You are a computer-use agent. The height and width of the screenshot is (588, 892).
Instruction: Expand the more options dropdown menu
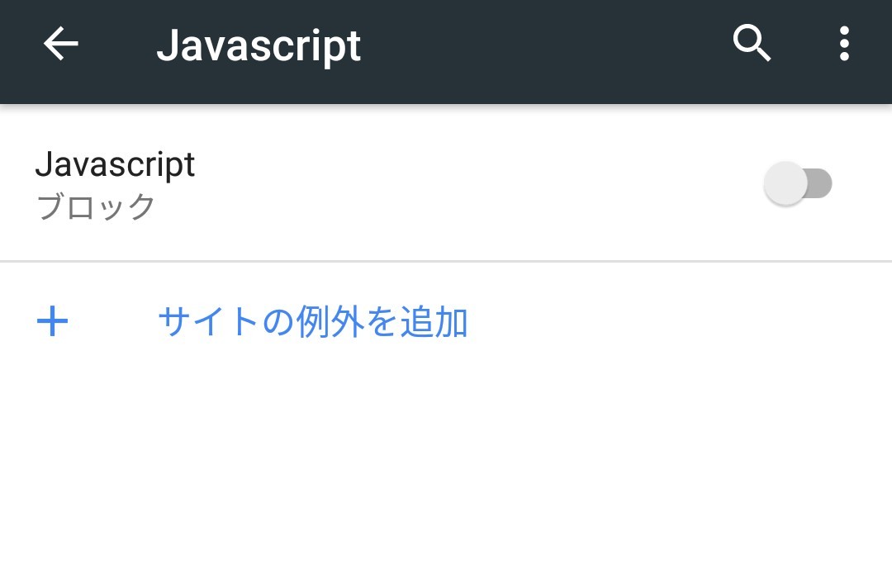click(843, 44)
